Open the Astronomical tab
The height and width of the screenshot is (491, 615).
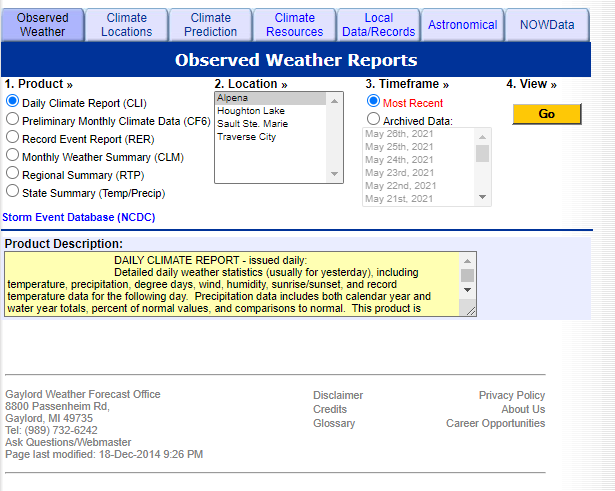click(x=462, y=25)
